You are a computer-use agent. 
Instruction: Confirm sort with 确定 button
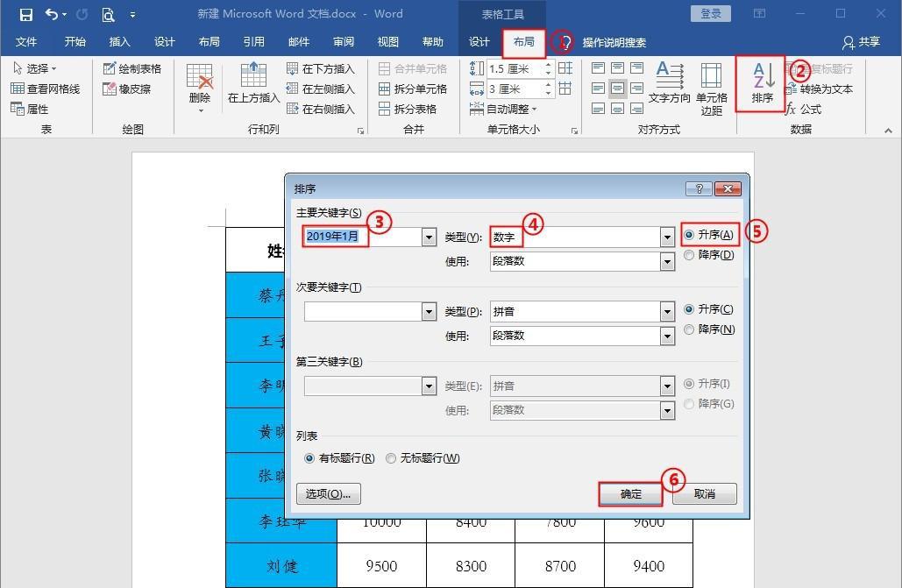[630, 493]
